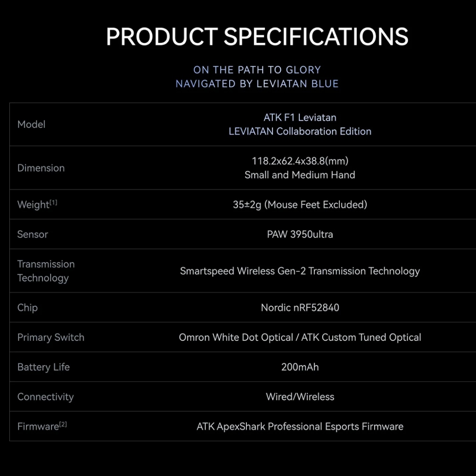476x476 pixels.
Task: Select the Model row label
Action: (31, 125)
